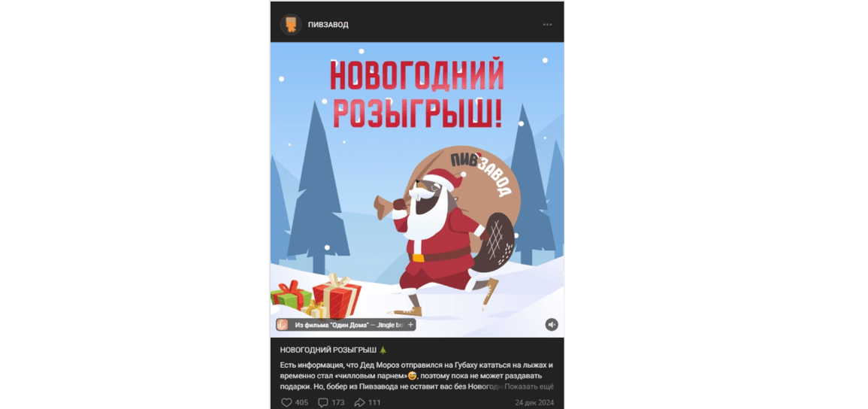Click the gift boxes in the picture
The image size is (868, 409).
click(316, 297)
